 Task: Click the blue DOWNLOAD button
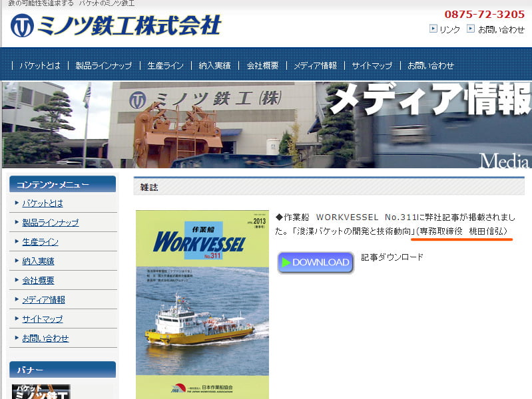click(x=316, y=263)
